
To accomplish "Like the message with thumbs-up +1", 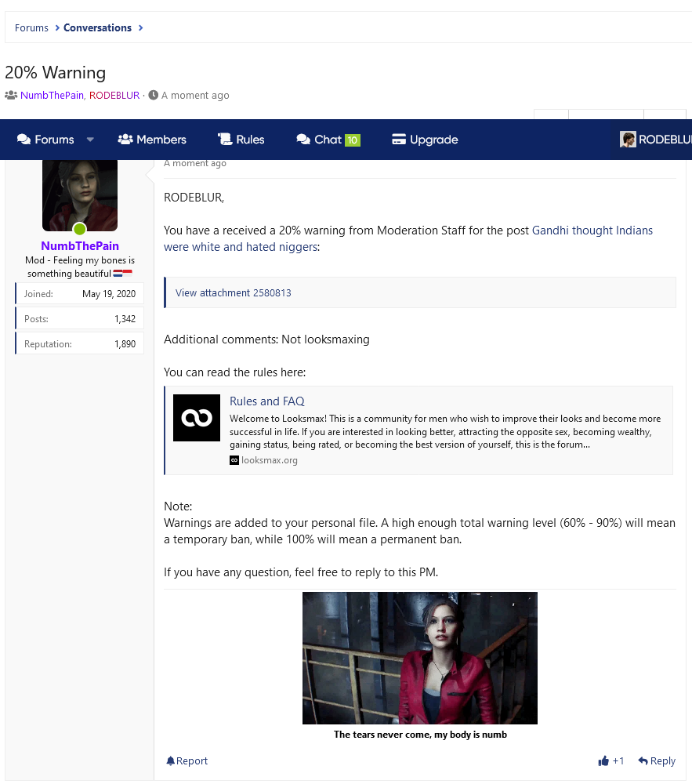I will point(611,760).
